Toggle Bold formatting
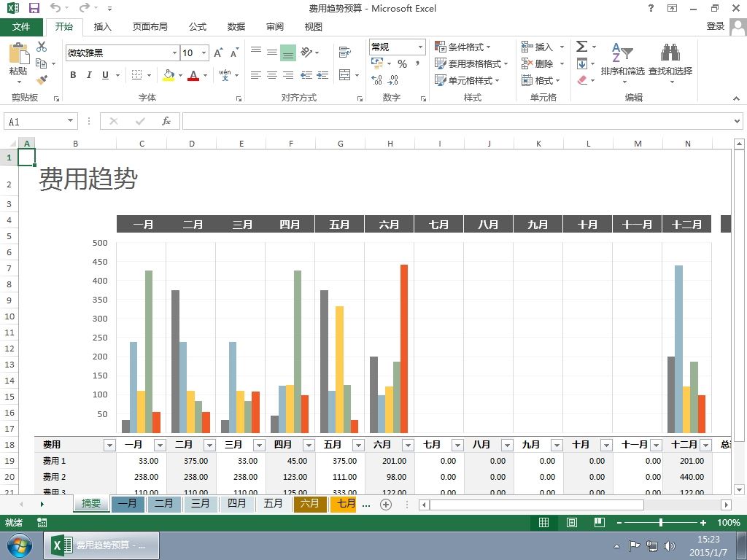The image size is (747, 560). pos(73,75)
